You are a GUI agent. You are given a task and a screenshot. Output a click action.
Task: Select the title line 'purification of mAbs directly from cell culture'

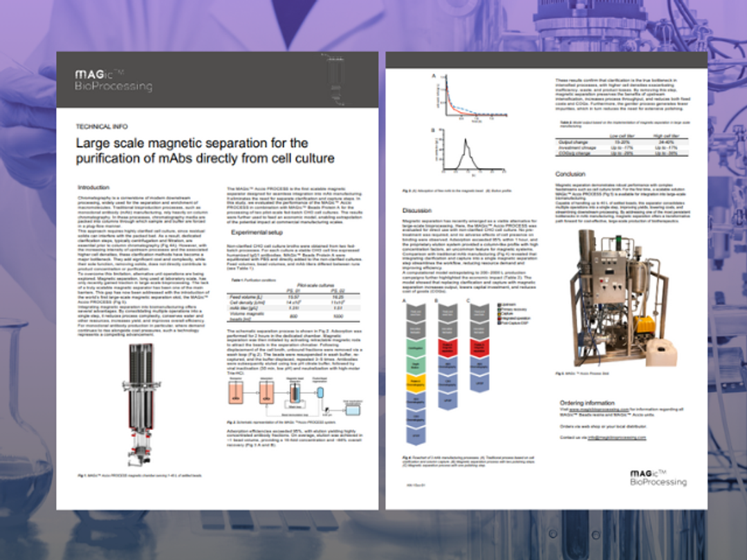coord(205,158)
